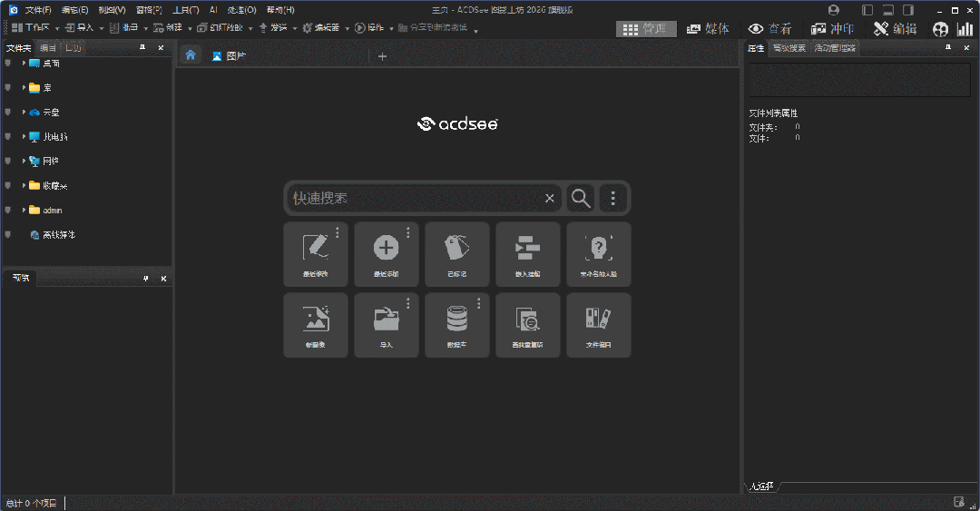The width and height of the screenshot is (980, 511).
Task: Open the File (文件) menu
Action: (38, 10)
